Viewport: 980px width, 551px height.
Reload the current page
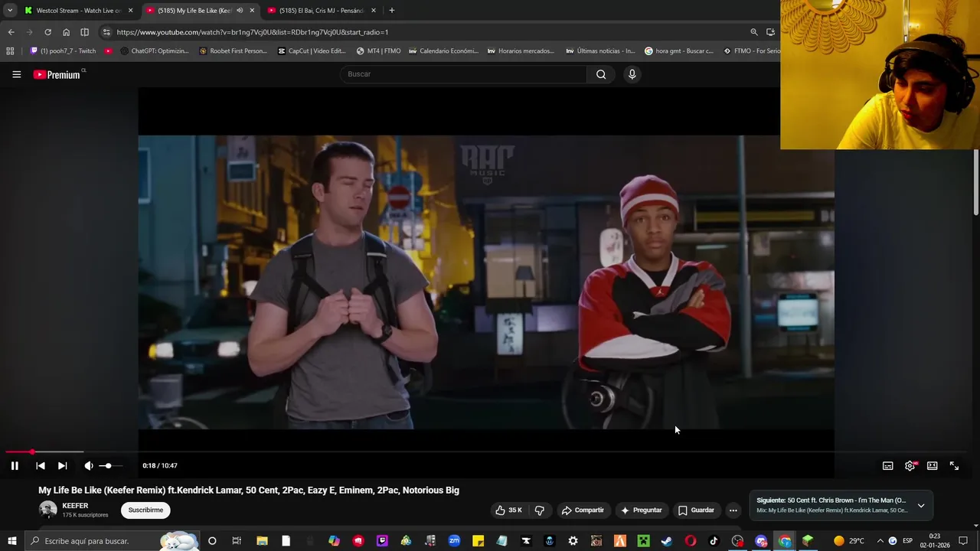point(47,32)
